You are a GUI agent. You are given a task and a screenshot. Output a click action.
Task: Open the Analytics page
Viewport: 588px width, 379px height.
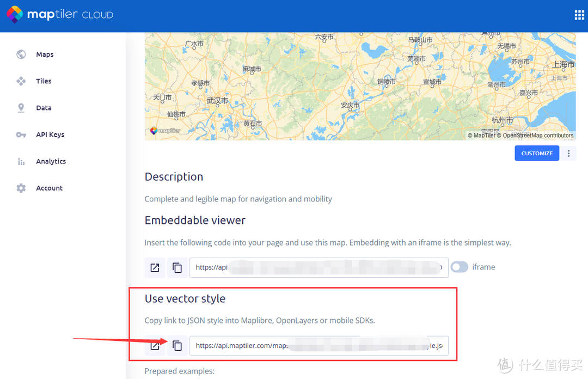tap(51, 161)
